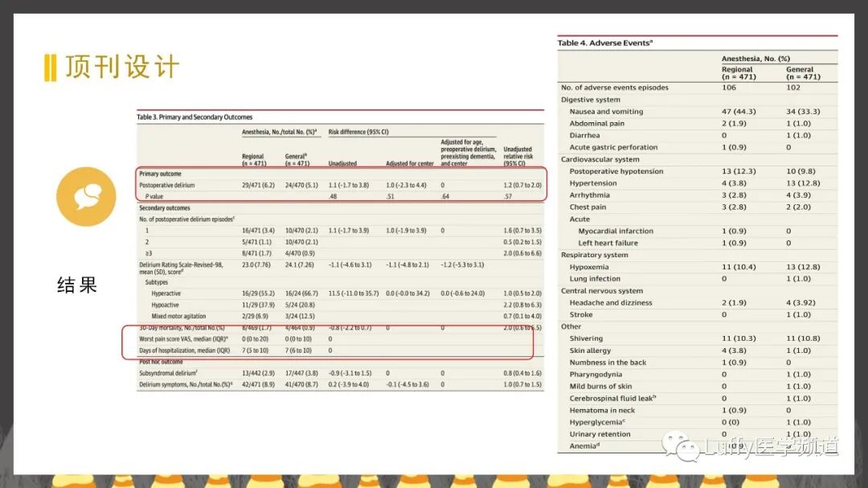Click the Worst pain score VAS row label
This screenshot has width=868, height=488.
click(183, 338)
